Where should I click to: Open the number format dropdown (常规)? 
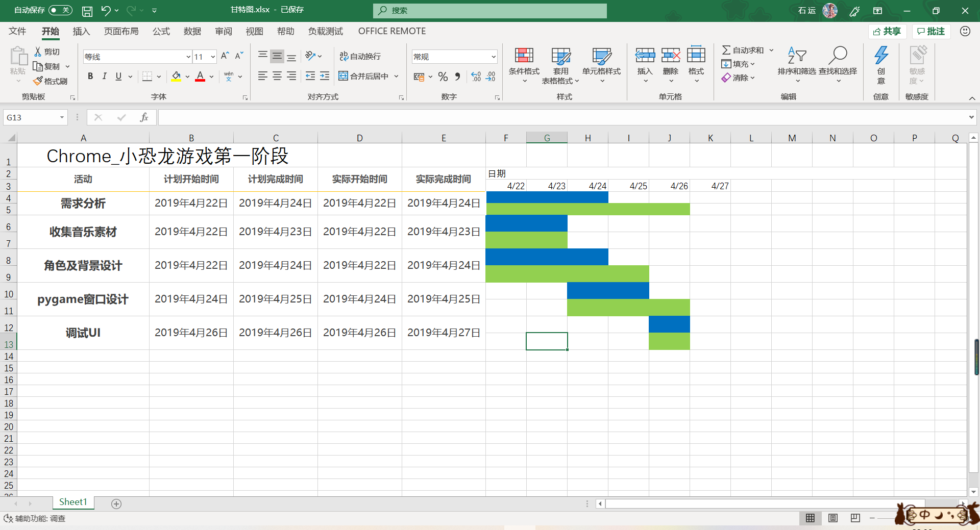494,57
